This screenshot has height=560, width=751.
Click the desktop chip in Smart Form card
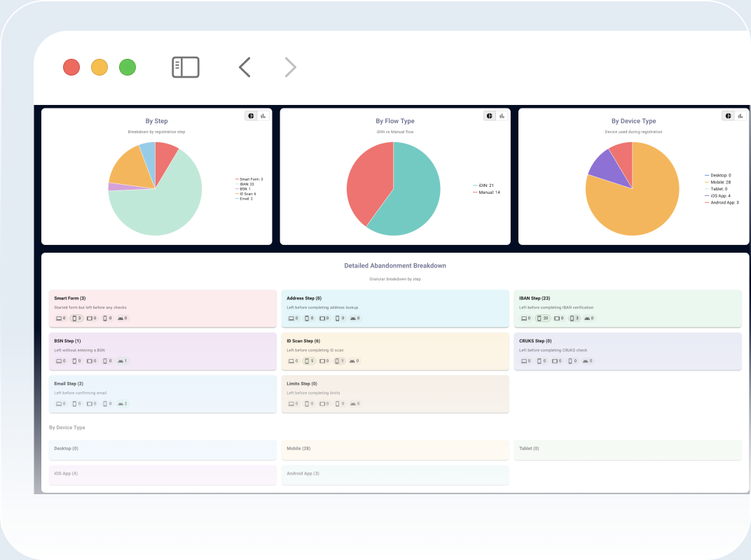pos(61,318)
